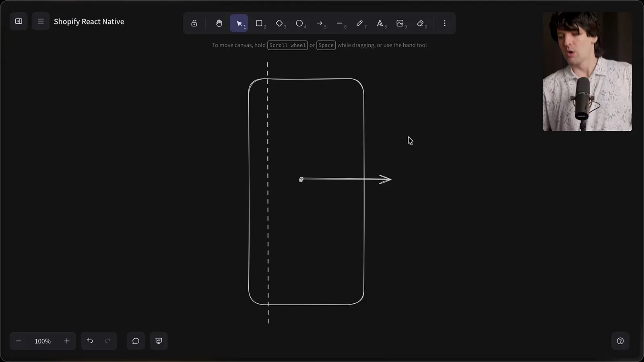Image resolution: width=644 pixels, height=362 pixels.
Task: Select the Eraser tool
Action: (421, 23)
